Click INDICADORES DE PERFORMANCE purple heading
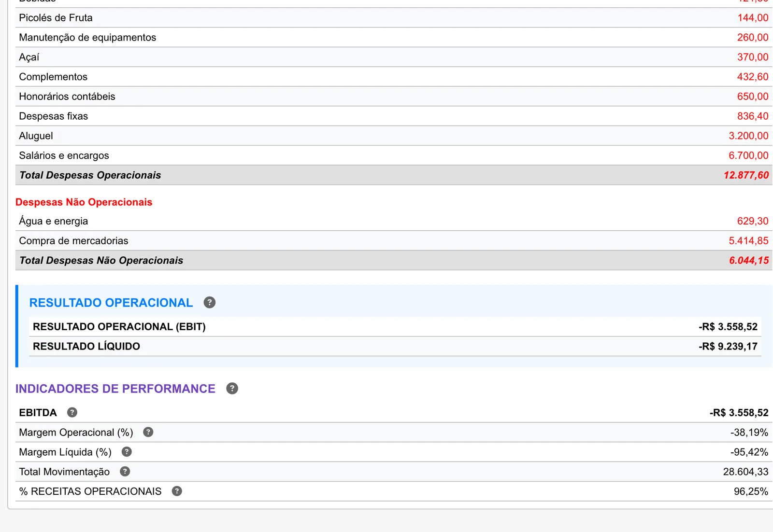This screenshot has height=532, width=773. [115, 389]
